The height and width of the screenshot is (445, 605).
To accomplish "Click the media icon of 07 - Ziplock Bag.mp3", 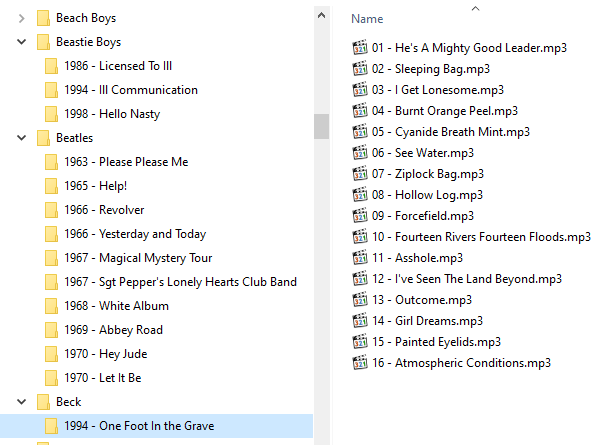I will point(360,174).
